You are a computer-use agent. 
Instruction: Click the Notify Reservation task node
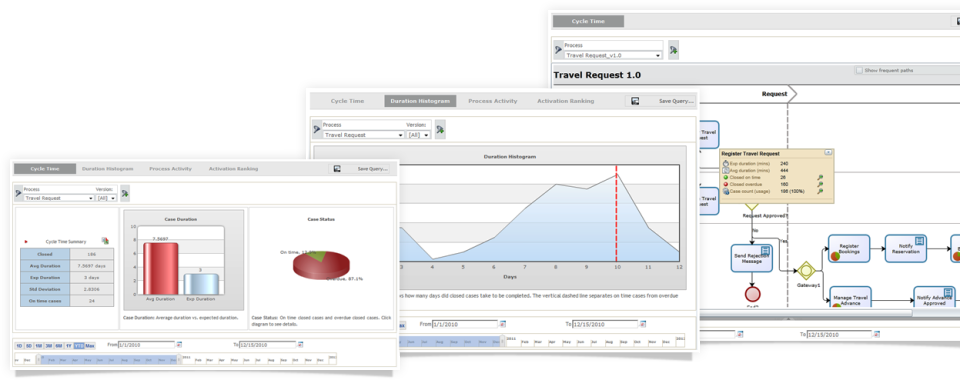pyautogui.click(x=906, y=248)
